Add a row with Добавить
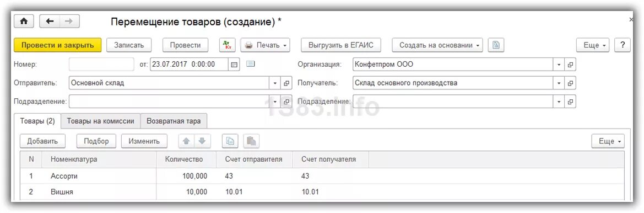The height and width of the screenshot is (213, 644). tap(42, 141)
